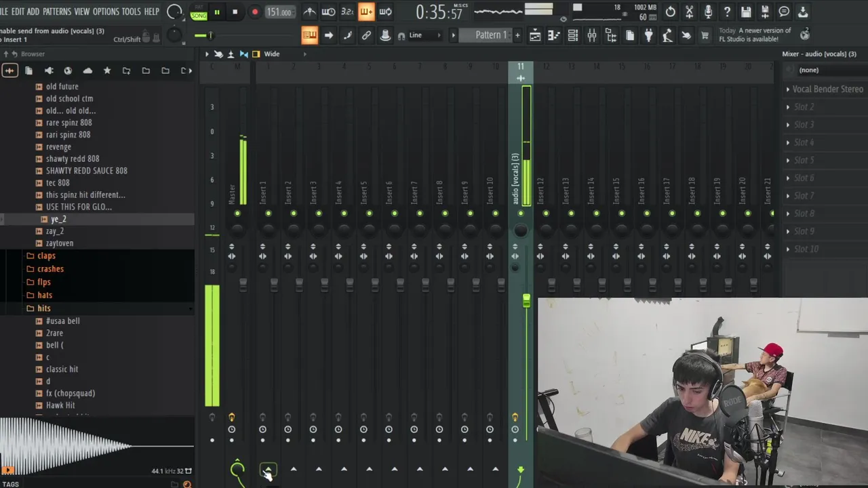The width and height of the screenshot is (868, 488).
Task: Toggle loop recording button
Action: tap(385, 12)
